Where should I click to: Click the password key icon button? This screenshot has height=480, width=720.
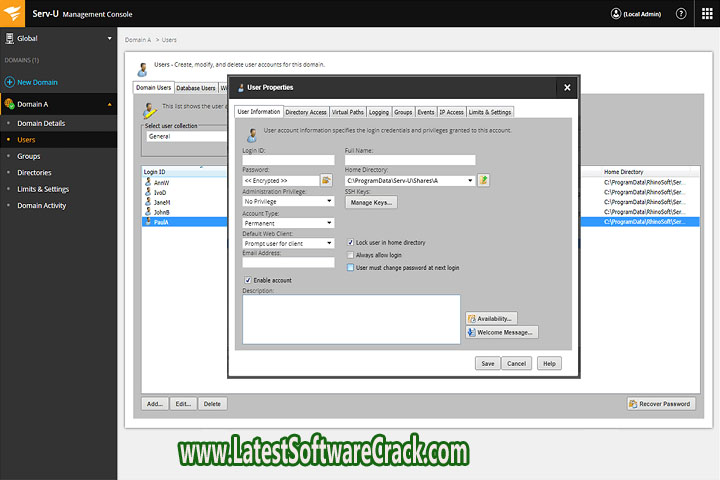[326, 180]
